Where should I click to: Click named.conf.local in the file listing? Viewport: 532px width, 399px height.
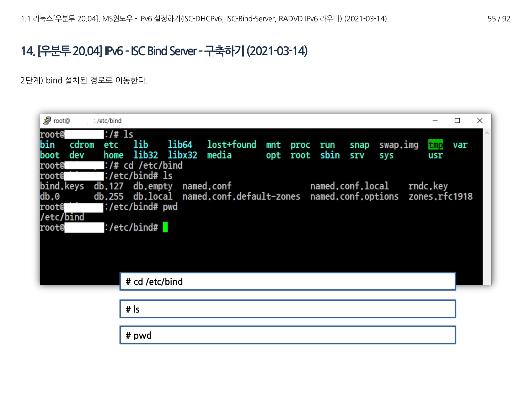[x=349, y=186]
